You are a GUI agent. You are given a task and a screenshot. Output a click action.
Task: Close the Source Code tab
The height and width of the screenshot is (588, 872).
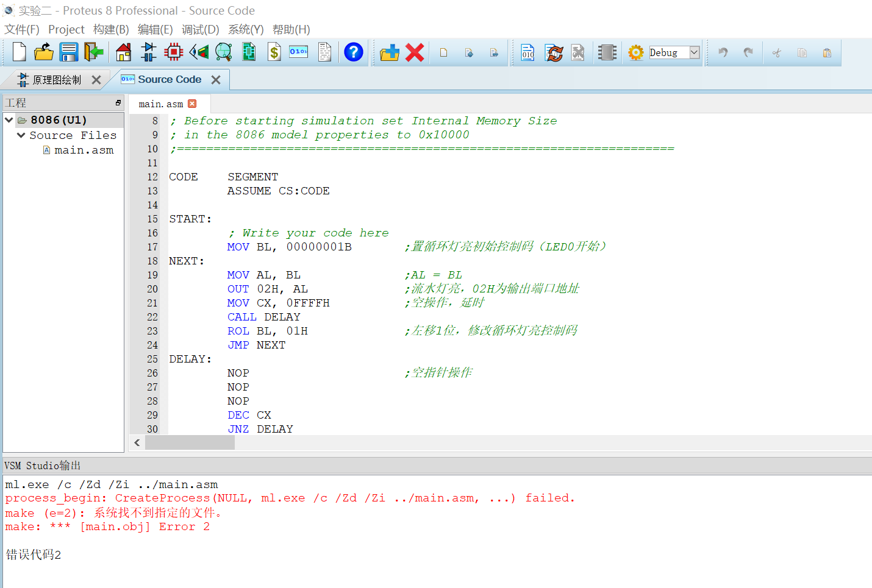pyautogui.click(x=216, y=80)
